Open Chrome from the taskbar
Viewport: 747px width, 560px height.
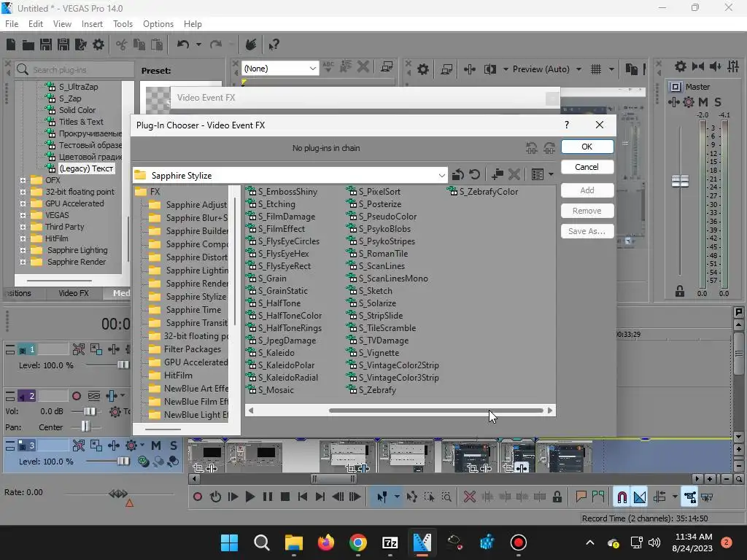[x=358, y=542]
